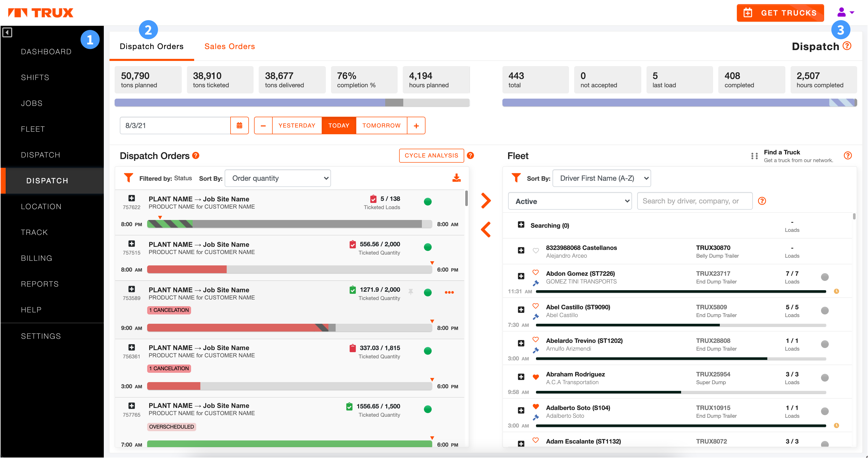The width and height of the screenshot is (868, 458).
Task: Expand order 757765 with plus icon
Action: coord(132,406)
